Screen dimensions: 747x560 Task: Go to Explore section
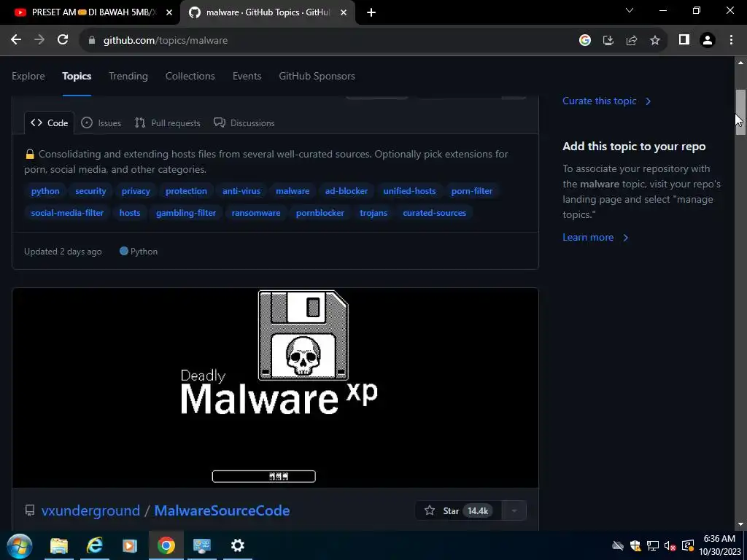tap(28, 76)
